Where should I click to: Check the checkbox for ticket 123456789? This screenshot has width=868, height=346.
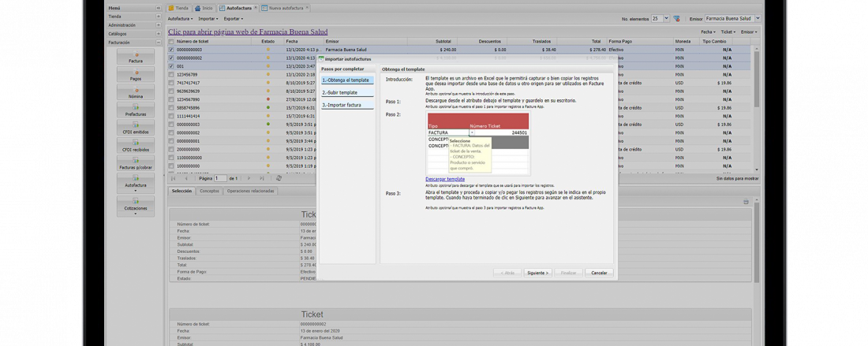pyautogui.click(x=171, y=75)
